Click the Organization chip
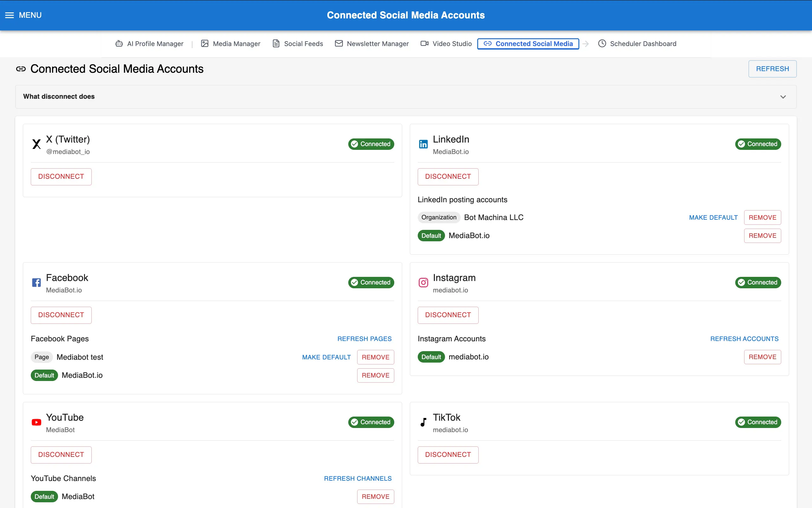Screen dimensions: 812x508 pos(439,217)
